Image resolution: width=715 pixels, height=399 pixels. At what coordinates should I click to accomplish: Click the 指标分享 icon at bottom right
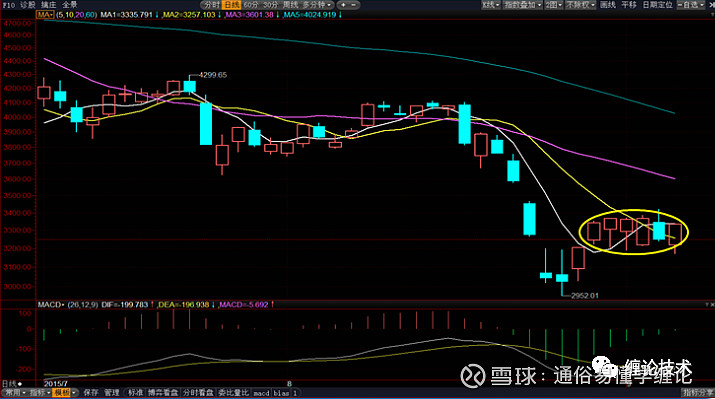coord(698,393)
